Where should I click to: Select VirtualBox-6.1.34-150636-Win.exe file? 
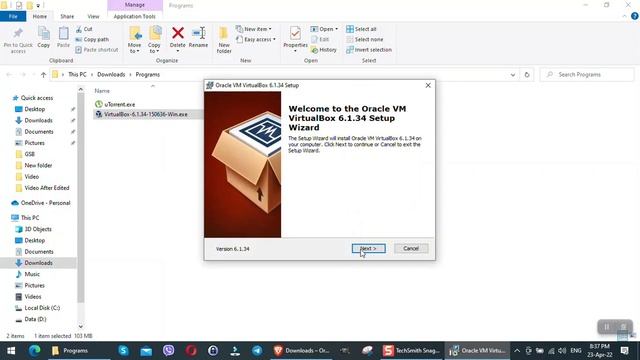[x=146, y=114]
